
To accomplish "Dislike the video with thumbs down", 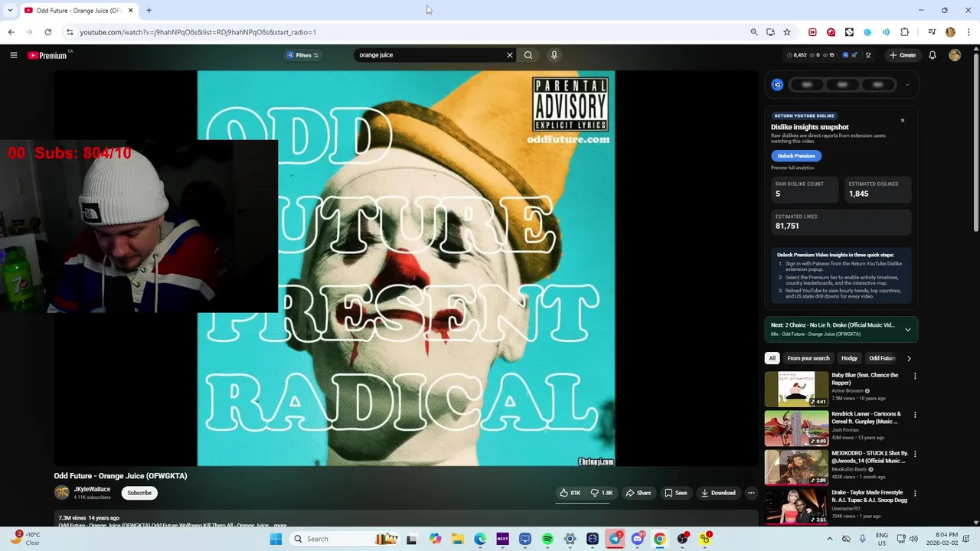I will (x=601, y=493).
